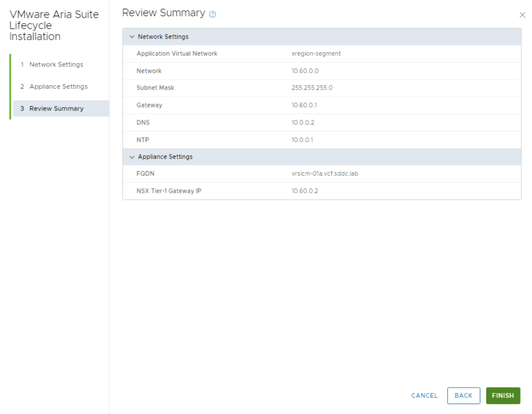This screenshot has width=532, height=414.
Task: Click the Application Virtual Network label
Action: pyautogui.click(x=177, y=54)
